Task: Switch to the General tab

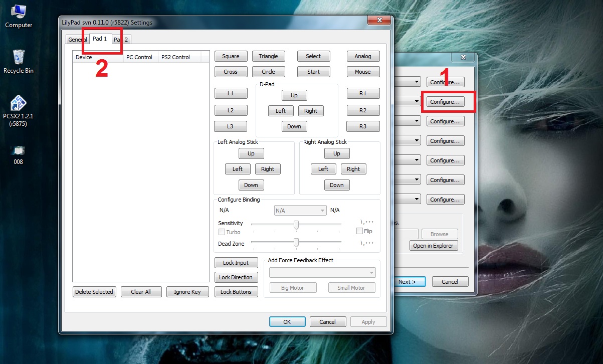Action: point(77,40)
